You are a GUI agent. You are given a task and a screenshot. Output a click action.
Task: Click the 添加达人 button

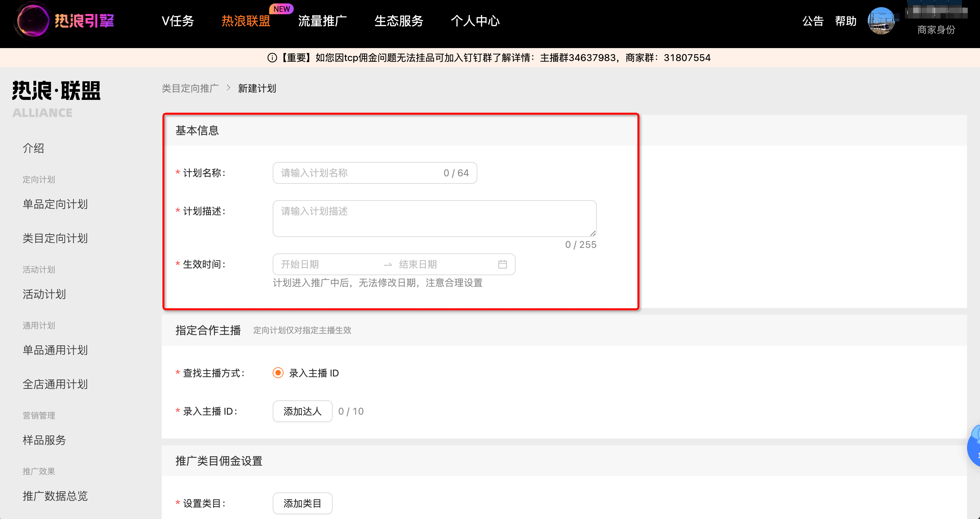click(302, 411)
